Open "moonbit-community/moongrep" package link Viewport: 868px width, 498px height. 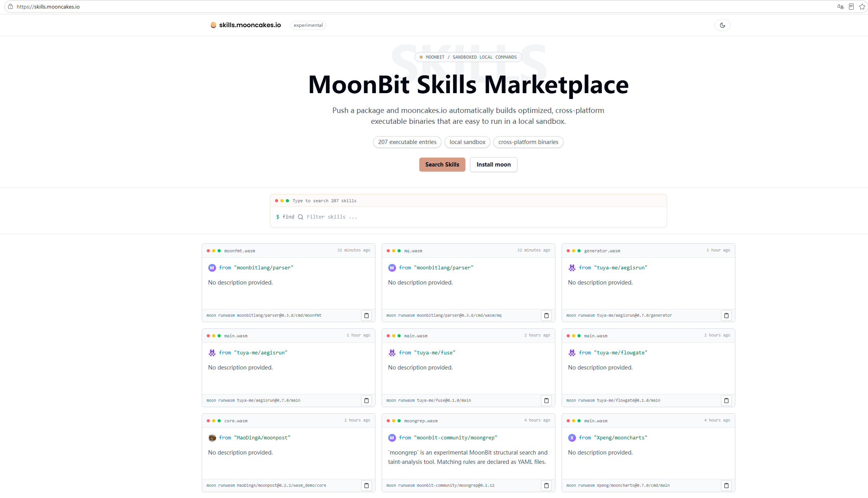tap(456, 438)
